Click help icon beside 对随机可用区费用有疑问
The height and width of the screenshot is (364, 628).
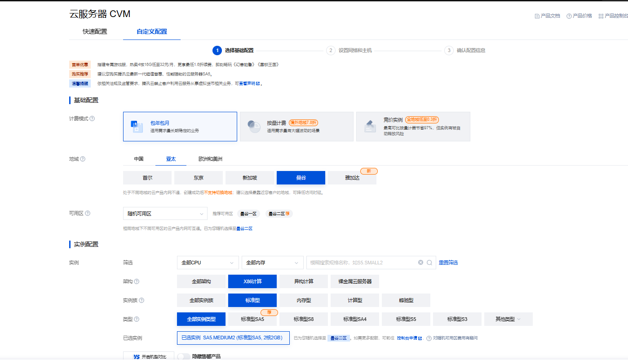click(x=429, y=338)
